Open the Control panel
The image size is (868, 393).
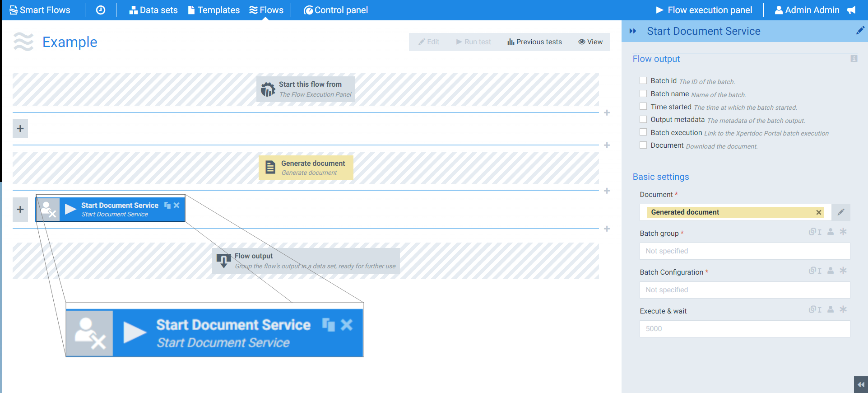click(336, 10)
